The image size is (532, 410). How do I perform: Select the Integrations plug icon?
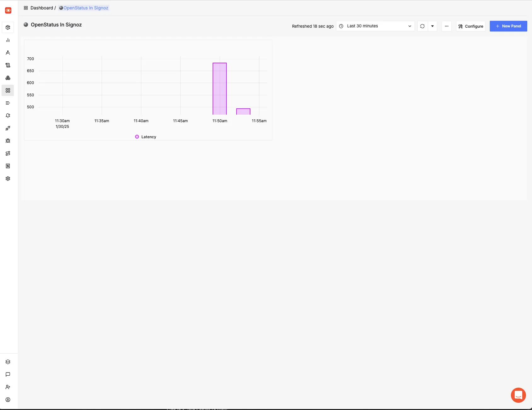click(8, 128)
